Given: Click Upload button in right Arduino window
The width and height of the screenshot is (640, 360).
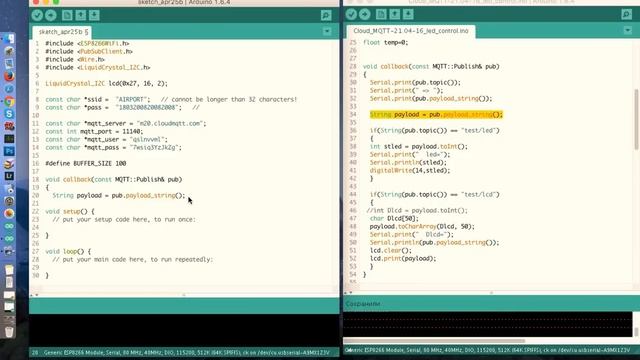Looking at the screenshot, I should click(x=365, y=14).
